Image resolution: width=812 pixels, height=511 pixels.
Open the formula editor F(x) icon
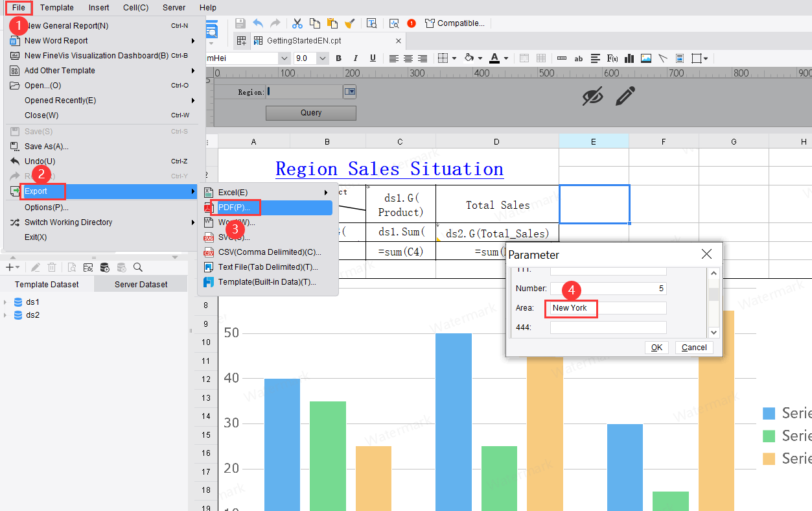click(x=612, y=58)
